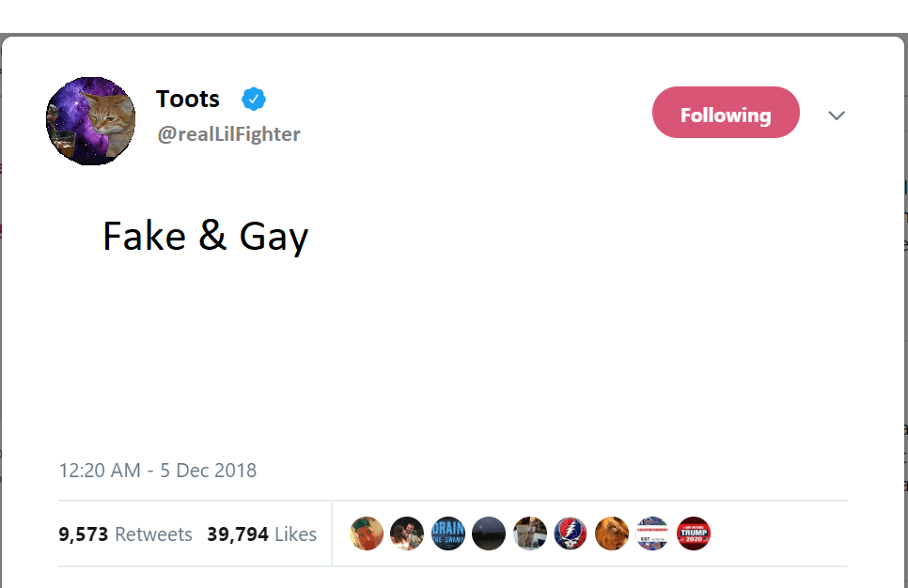Viewport: 908px width, 588px height.
Task: Click the dimmed background above the tweet
Action: (x=451, y=17)
